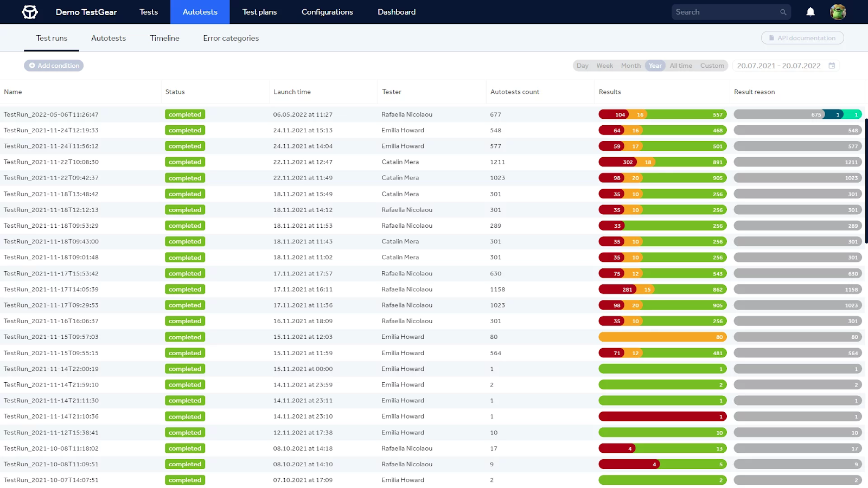Open the Test plans menu
The width and height of the screenshot is (868, 488).
[x=259, y=12]
